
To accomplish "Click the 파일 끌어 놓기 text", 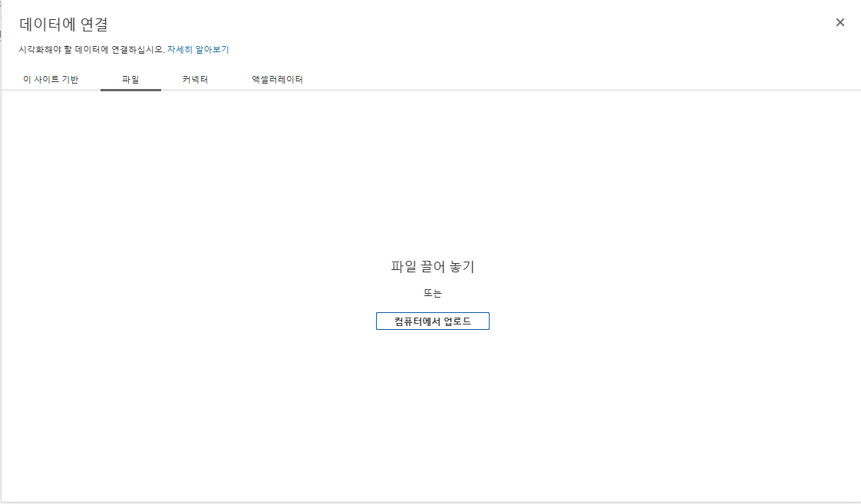I will (433, 267).
